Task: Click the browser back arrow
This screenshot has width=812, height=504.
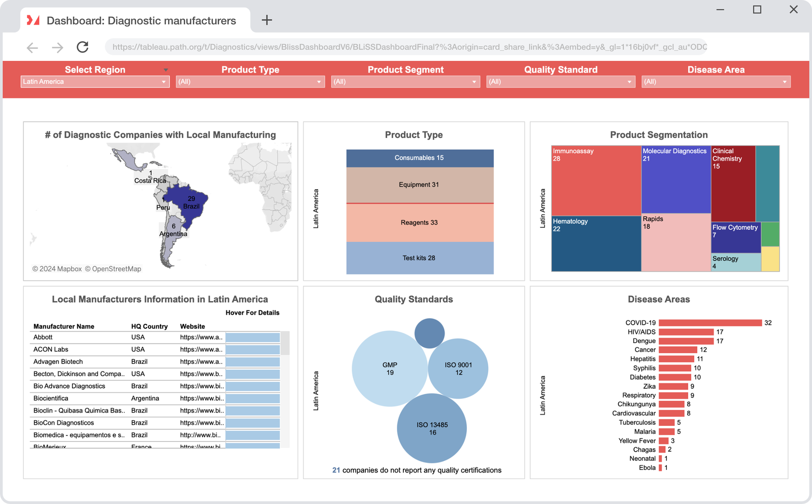Action: coord(32,47)
